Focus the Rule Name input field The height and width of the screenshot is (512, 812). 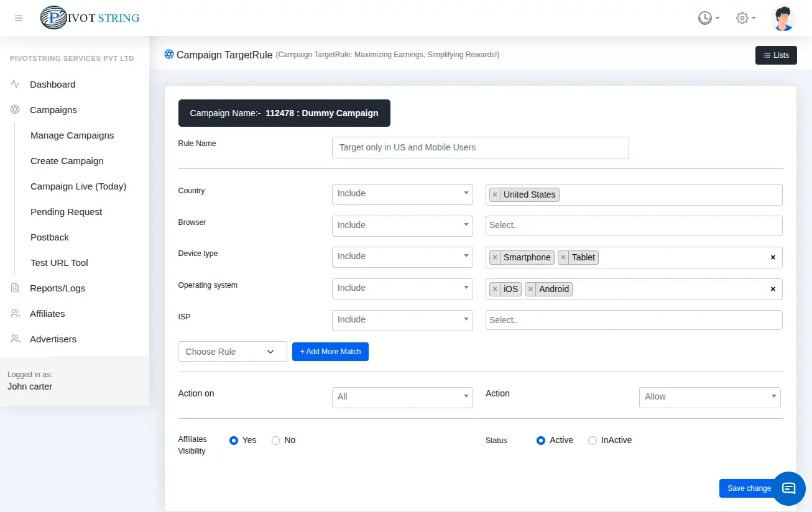(481, 147)
